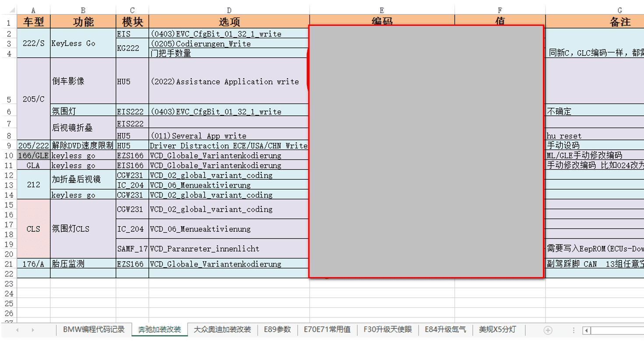Select the E70E71常用值 sheet tab
This screenshot has height=345, width=644.
(327, 330)
